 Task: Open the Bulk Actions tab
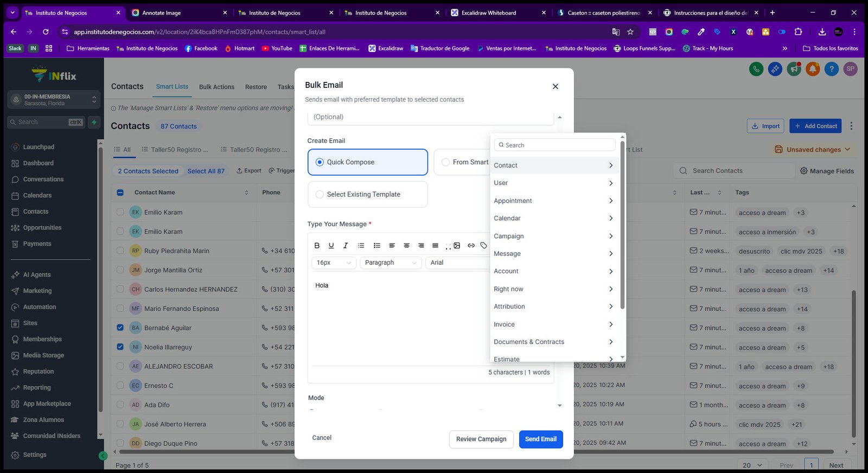[x=216, y=87]
